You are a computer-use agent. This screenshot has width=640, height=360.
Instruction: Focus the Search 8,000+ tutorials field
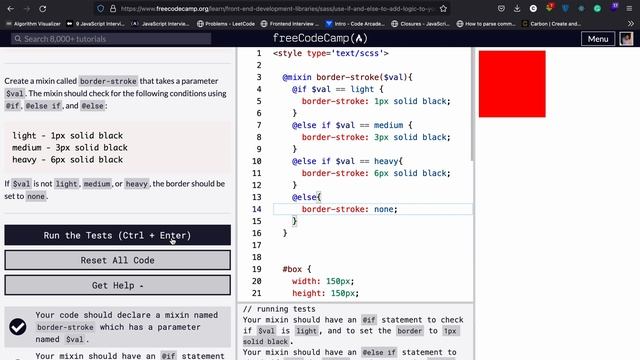tap(111, 39)
